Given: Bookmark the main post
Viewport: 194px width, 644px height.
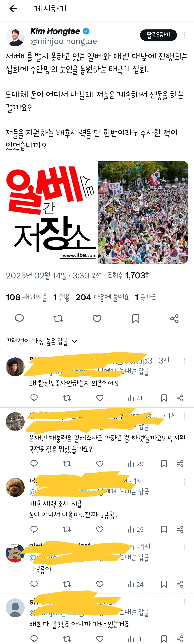Looking at the screenshot, I should tap(136, 318).
